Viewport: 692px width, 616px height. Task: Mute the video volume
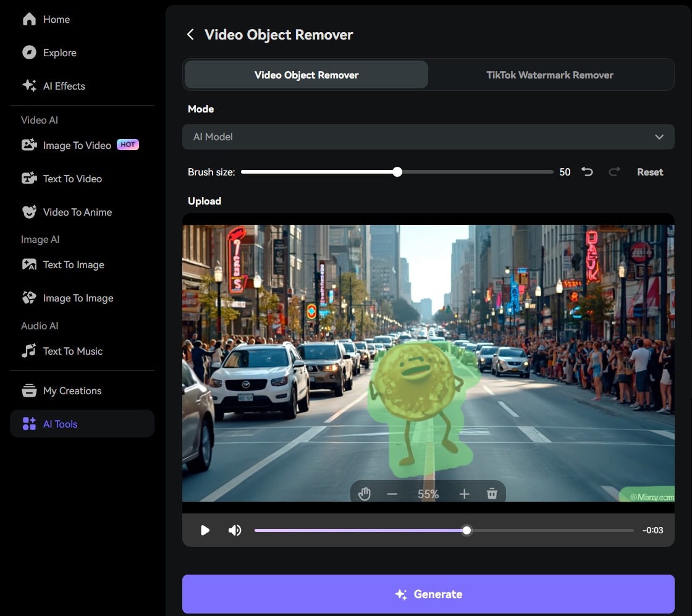pyautogui.click(x=235, y=530)
